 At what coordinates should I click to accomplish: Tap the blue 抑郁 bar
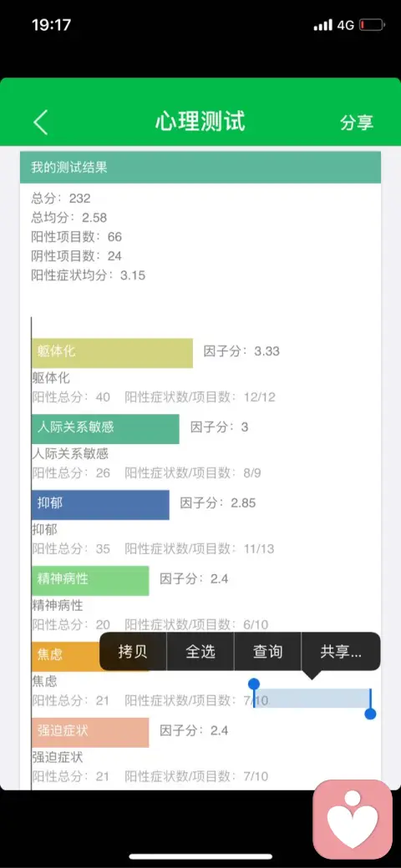click(x=101, y=505)
